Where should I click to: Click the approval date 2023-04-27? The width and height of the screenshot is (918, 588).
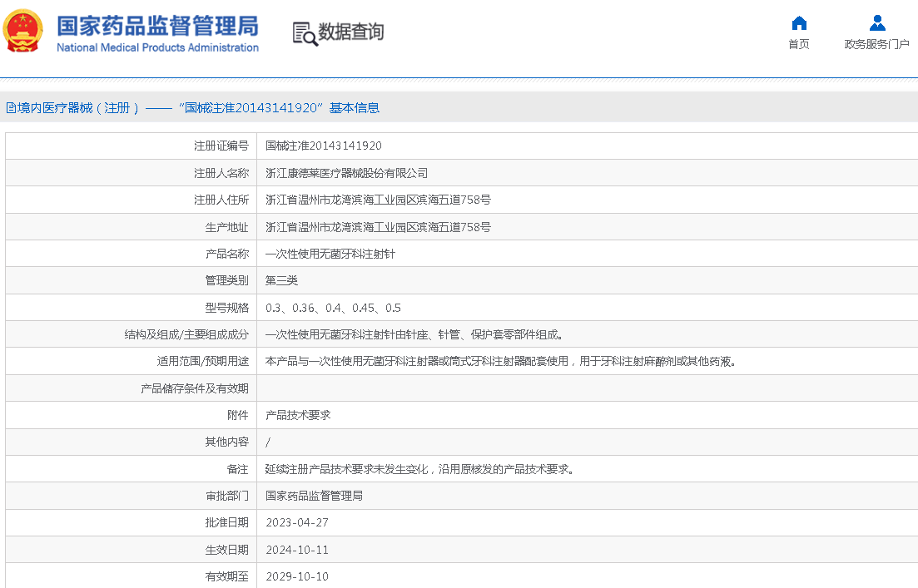(297, 522)
